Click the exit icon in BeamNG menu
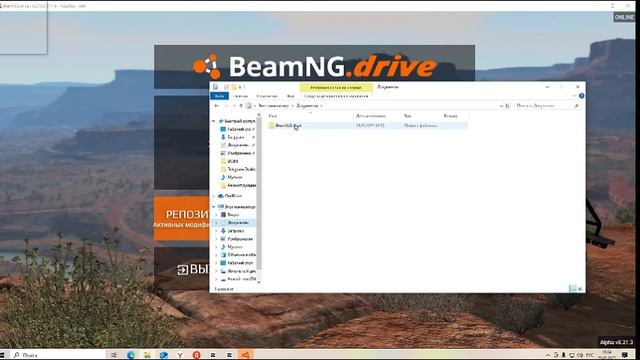 pos(182,270)
